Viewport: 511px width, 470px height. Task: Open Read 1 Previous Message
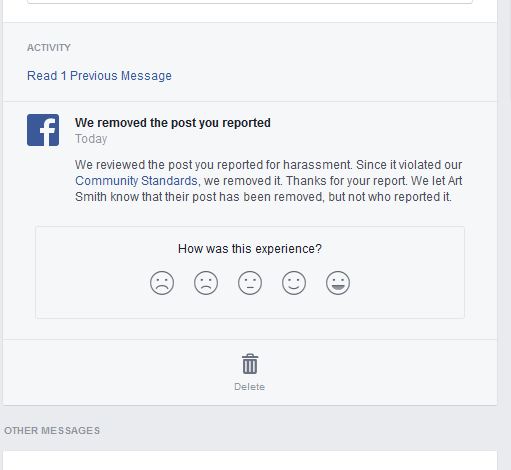[x=99, y=76]
